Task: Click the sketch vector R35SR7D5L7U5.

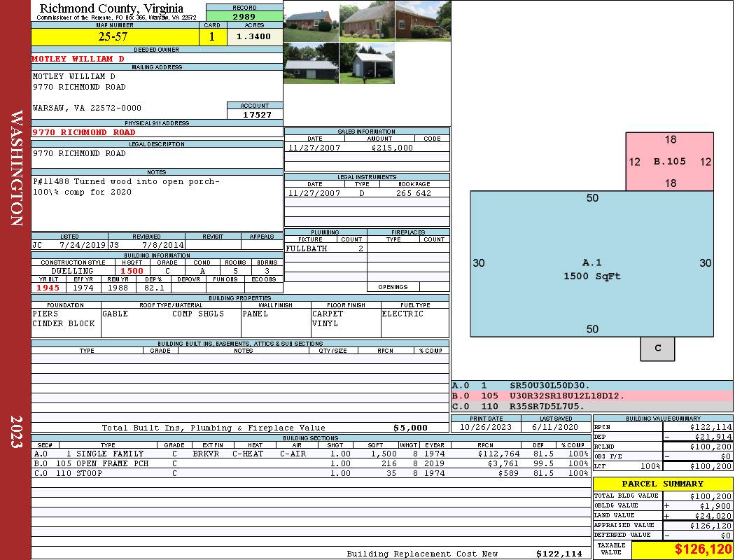Action: [547, 406]
